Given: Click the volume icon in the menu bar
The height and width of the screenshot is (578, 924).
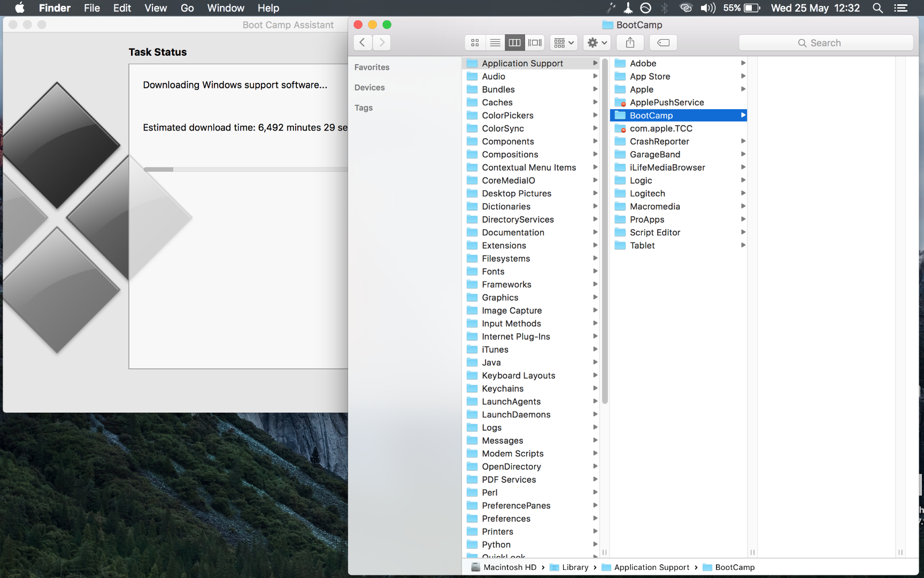Looking at the screenshot, I should tap(708, 8).
